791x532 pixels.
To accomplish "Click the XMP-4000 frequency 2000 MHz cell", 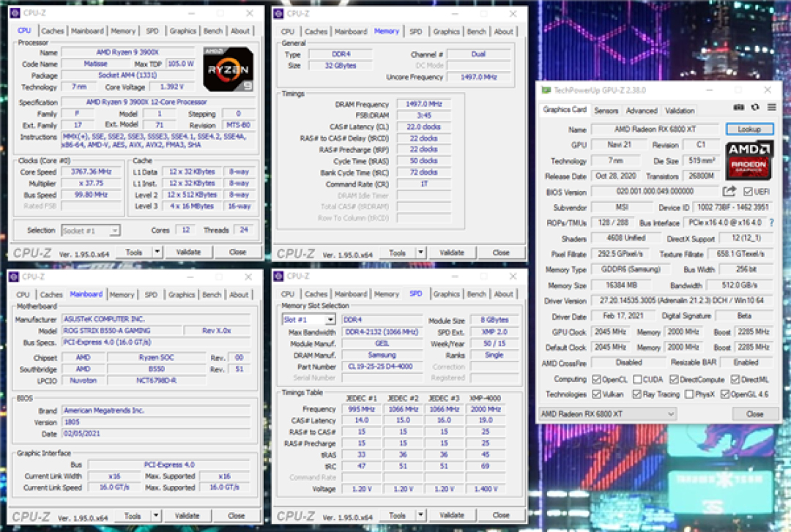I will pos(486,409).
